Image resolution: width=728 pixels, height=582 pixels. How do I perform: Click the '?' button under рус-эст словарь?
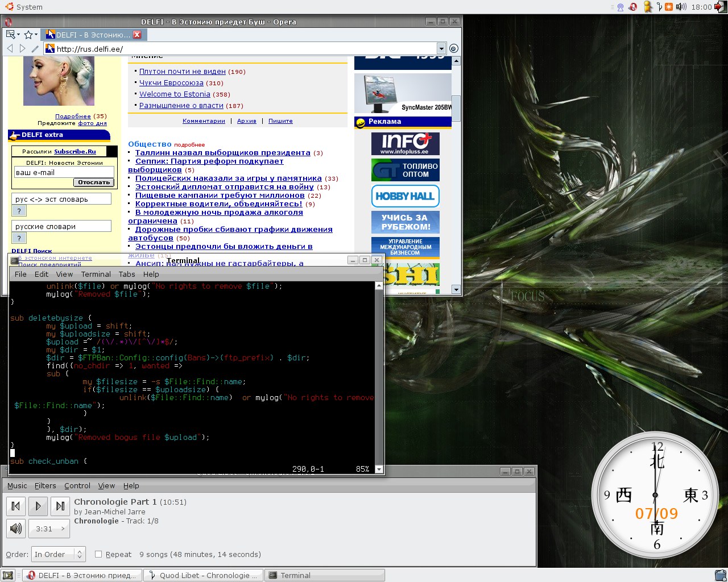tap(19, 211)
